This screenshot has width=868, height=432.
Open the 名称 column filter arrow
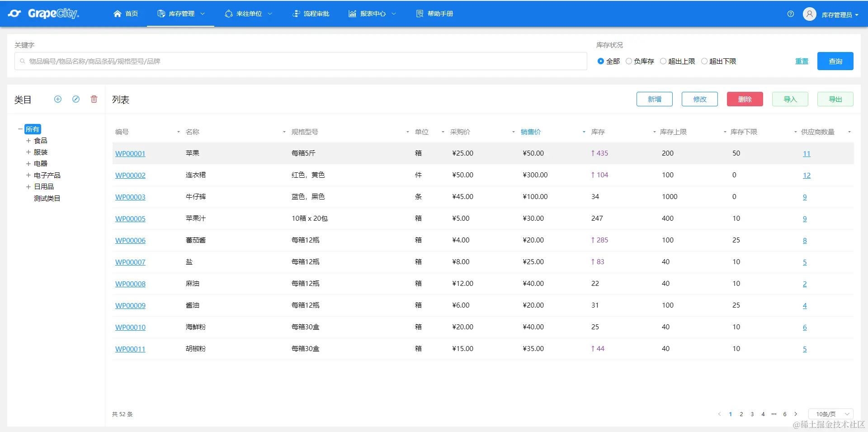click(x=284, y=132)
